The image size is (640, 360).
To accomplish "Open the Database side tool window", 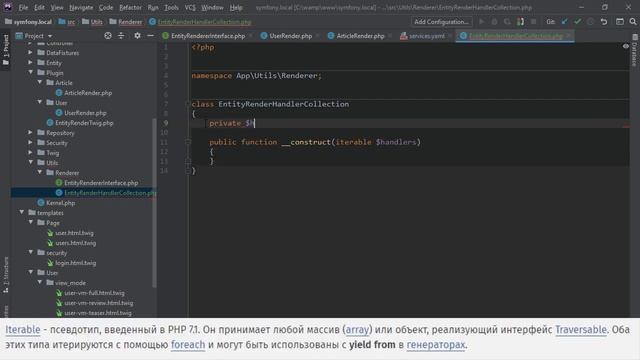I will point(635,51).
